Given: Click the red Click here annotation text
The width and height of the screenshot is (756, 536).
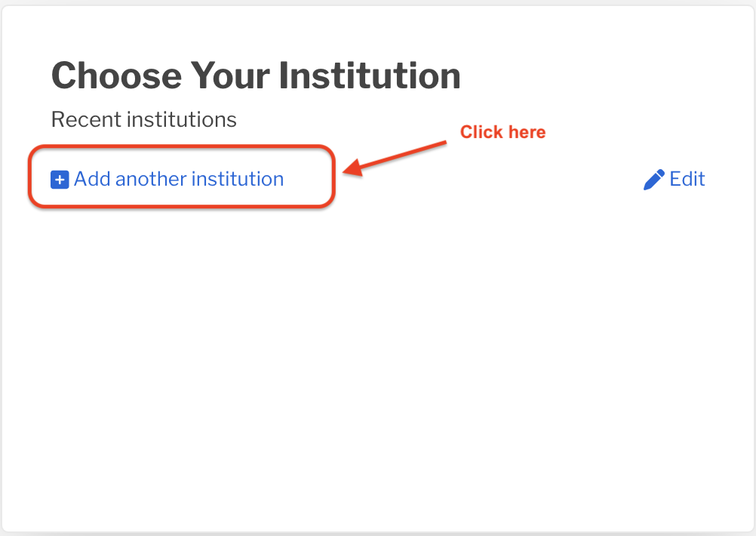Looking at the screenshot, I should click(x=503, y=131).
